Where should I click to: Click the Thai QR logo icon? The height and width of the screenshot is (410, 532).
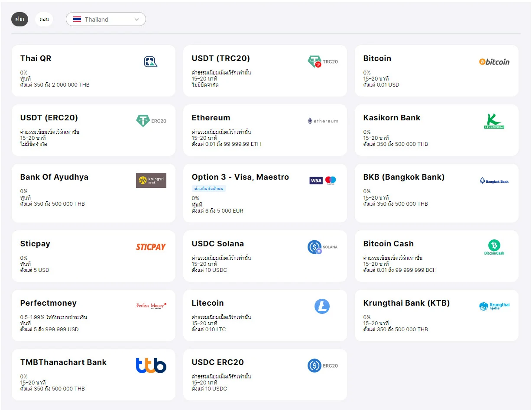pos(151,62)
